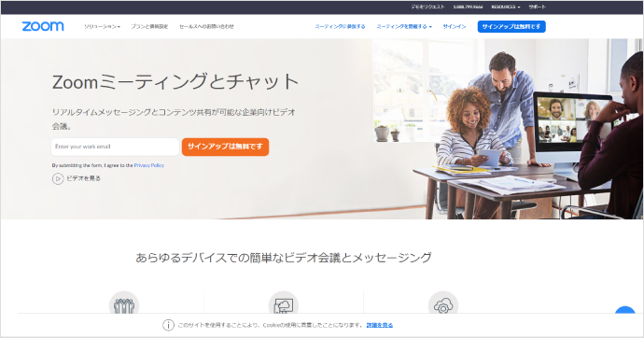
Task: Click the people group feature icon
Action: 124,303
